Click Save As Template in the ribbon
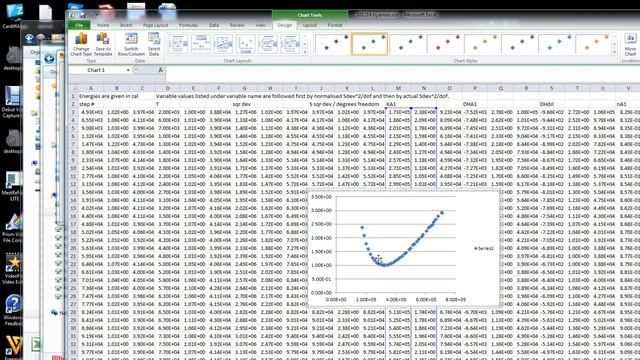 coord(103,44)
